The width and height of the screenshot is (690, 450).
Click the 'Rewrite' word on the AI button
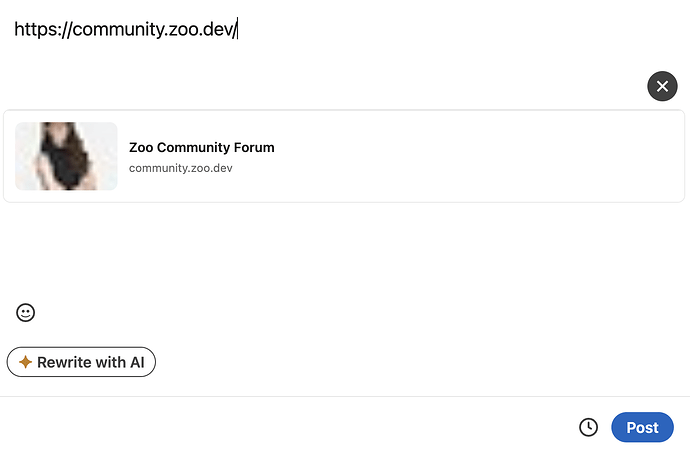(x=64, y=362)
